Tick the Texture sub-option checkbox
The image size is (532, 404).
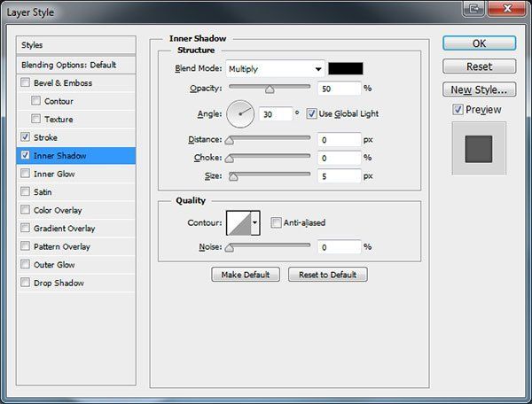35,119
